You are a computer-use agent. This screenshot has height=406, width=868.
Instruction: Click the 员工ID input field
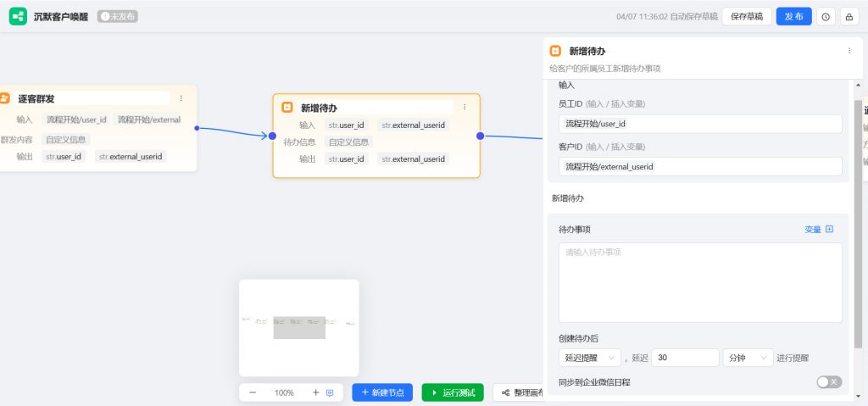pos(700,124)
